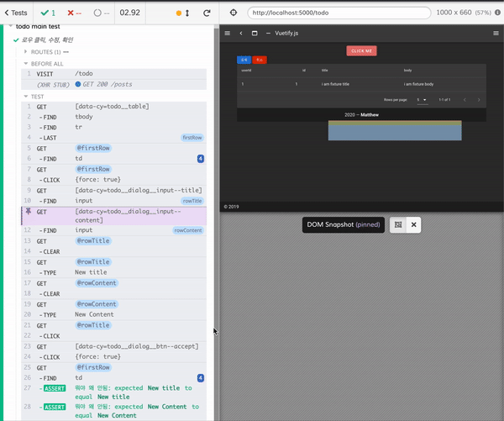Select TYPE New Content command
Screen dimensions: 504x421
(113, 314)
